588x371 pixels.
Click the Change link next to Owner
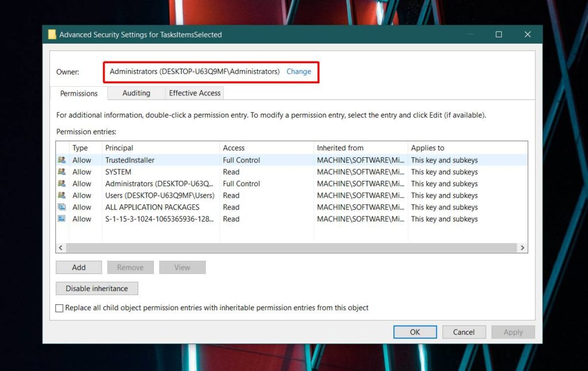[x=299, y=71]
